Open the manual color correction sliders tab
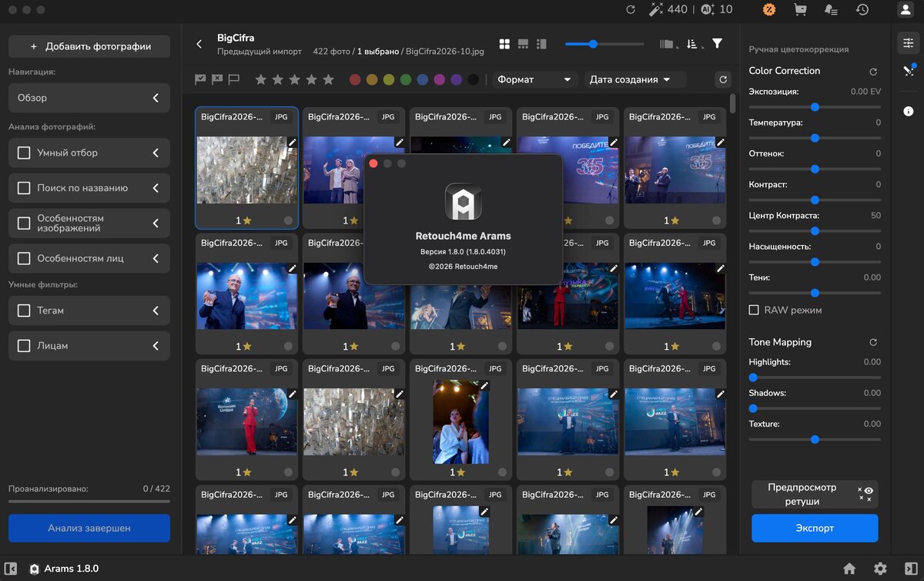The image size is (924, 581). (909, 43)
